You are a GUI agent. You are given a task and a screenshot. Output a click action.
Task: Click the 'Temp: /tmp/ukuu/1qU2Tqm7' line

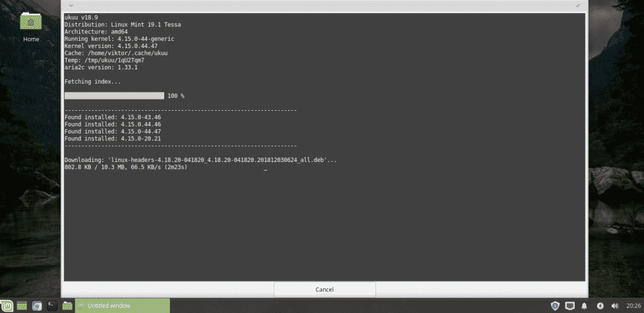point(104,60)
